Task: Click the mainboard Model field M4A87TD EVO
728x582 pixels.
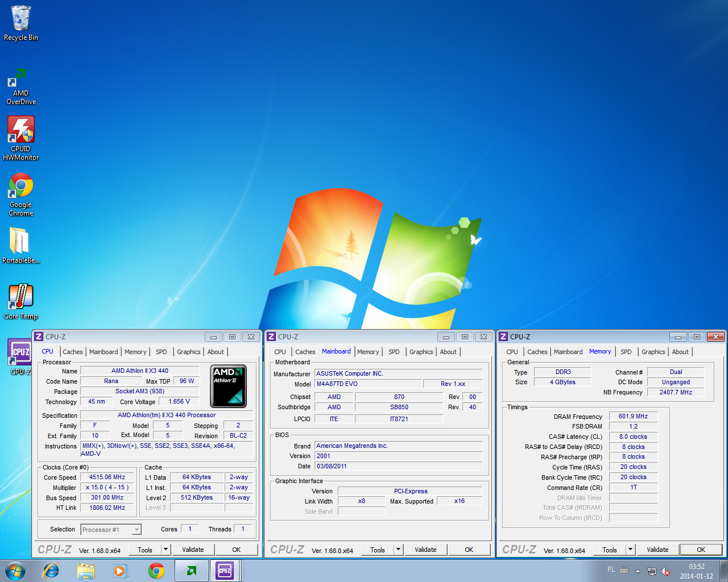Action: coord(368,384)
